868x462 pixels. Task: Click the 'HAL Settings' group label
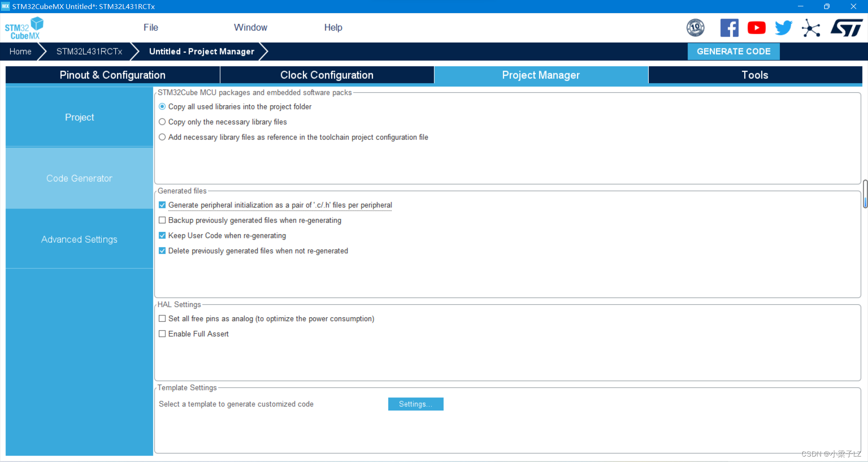pyautogui.click(x=179, y=305)
